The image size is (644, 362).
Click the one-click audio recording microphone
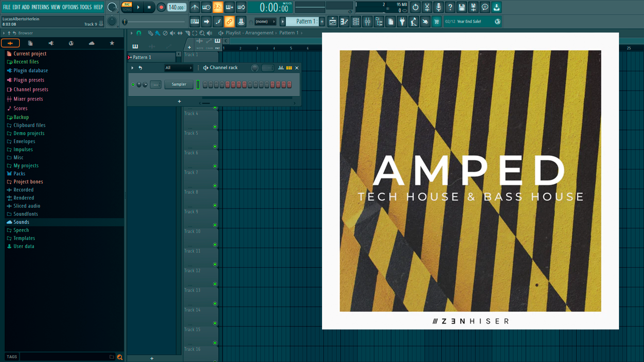(x=438, y=7)
